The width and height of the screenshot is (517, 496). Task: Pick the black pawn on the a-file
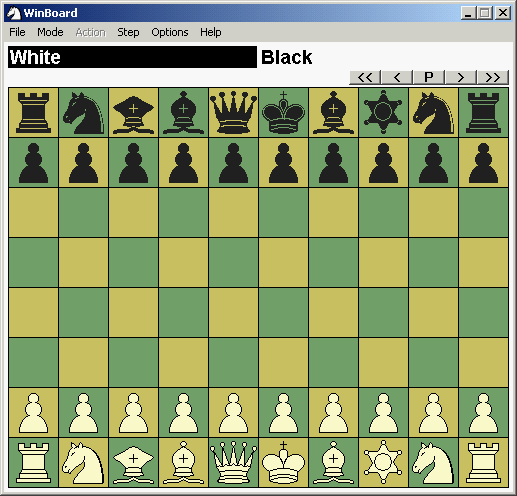pyautogui.click(x=33, y=163)
